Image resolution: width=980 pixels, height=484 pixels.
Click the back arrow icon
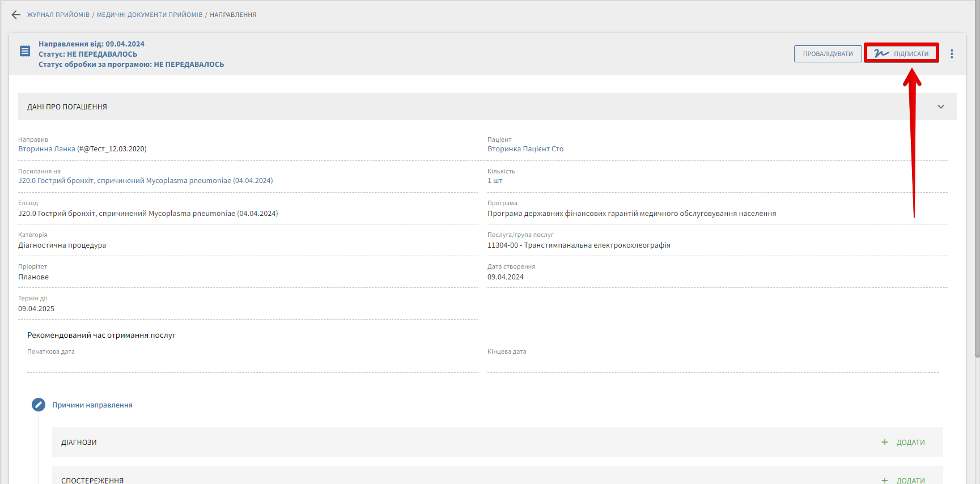[x=16, y=15]
